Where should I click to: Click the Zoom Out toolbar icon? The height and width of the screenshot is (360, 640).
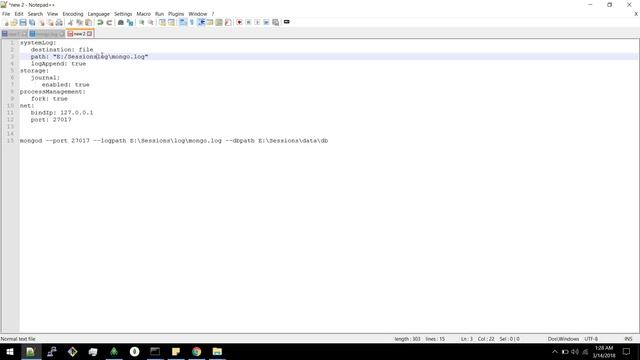pyautogui.click(x=151, y=22)
